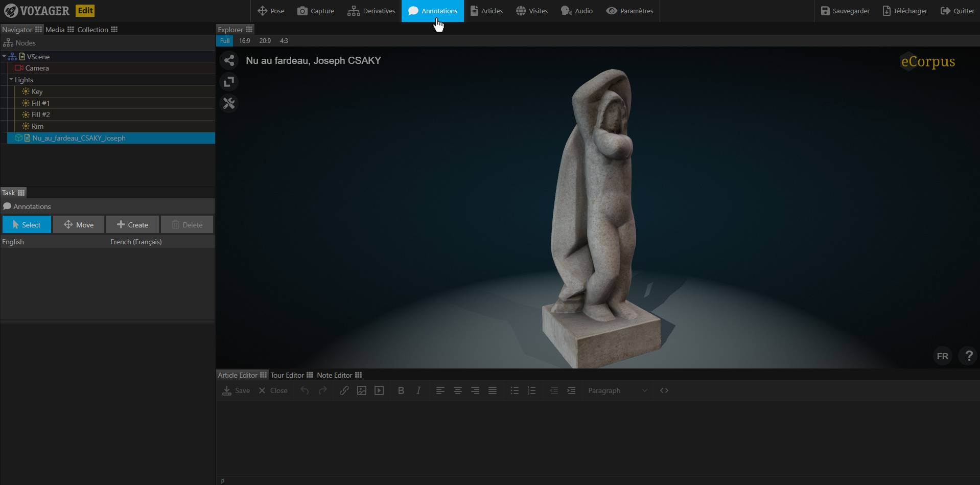Justify text icon
980x485 pixels.
[x=493, y=390]
